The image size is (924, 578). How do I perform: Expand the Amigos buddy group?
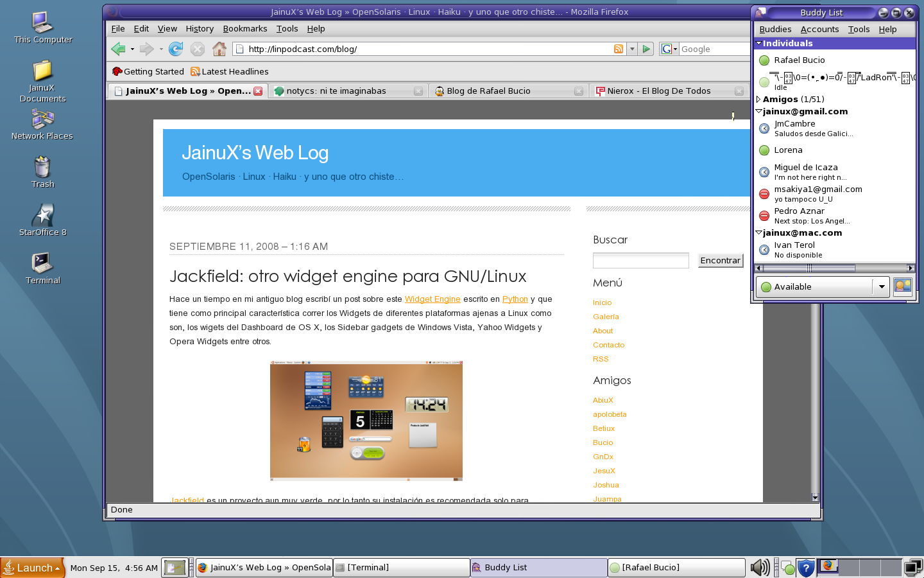(x=759, y=100)
